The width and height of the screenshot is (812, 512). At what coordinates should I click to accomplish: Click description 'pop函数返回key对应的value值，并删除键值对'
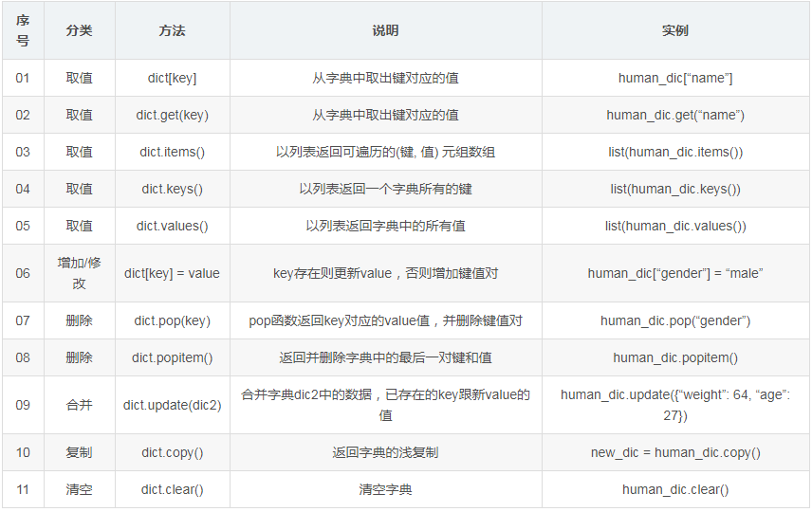(385, 321)
